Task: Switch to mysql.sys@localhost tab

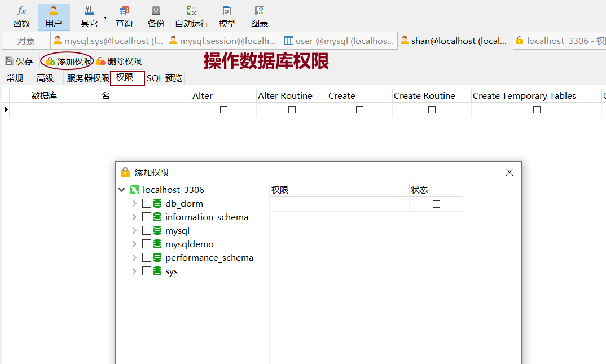Action: click(108, 41)
